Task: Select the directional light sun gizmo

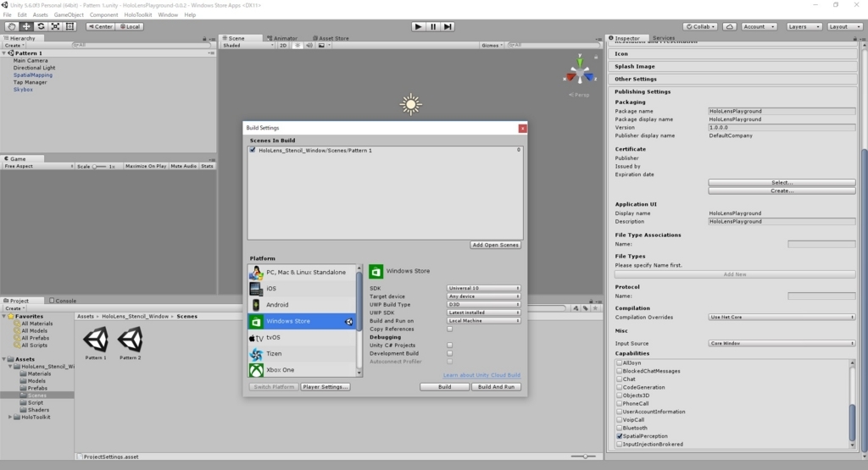Action: (411, 104)
